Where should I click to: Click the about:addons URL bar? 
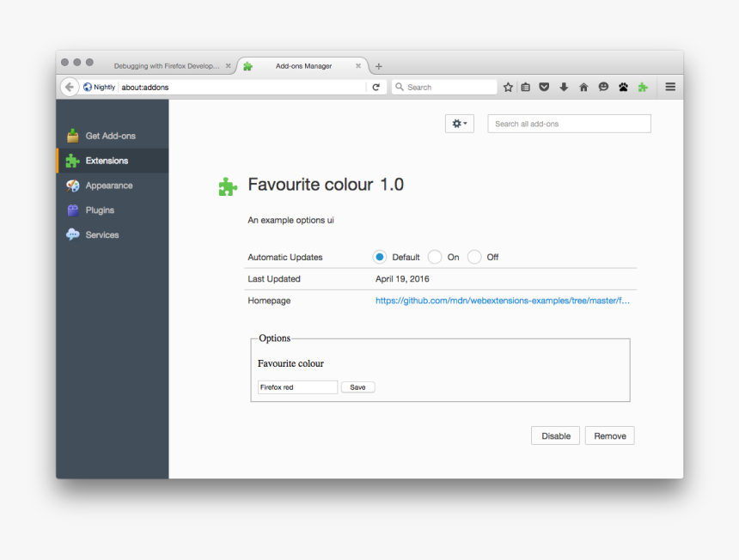[242, 87]
